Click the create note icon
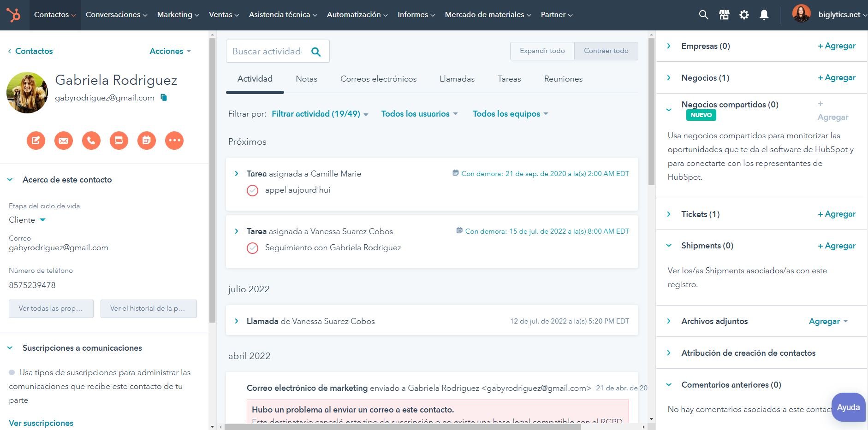Viewport: 868px width, 430px height. click(36, 141)
